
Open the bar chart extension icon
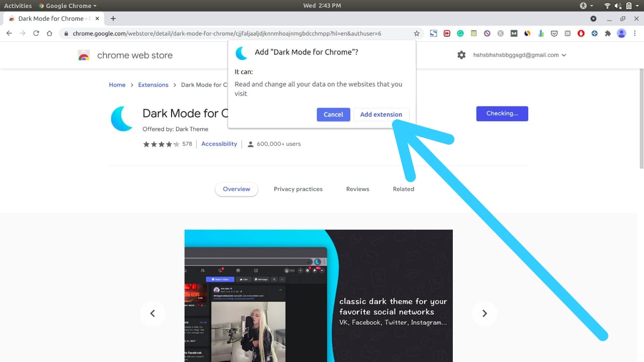[x=541, y=33]
